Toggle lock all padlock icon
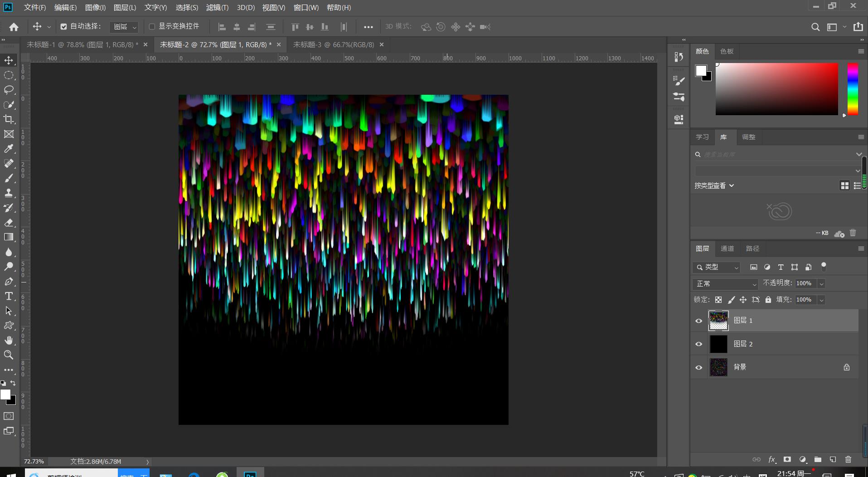This screenshot has height=477, width=868. [768, 300]
